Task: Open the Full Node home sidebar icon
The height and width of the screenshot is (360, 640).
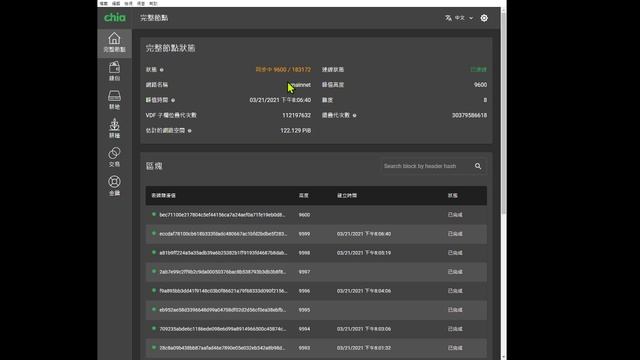Action: tap(114, 42)
